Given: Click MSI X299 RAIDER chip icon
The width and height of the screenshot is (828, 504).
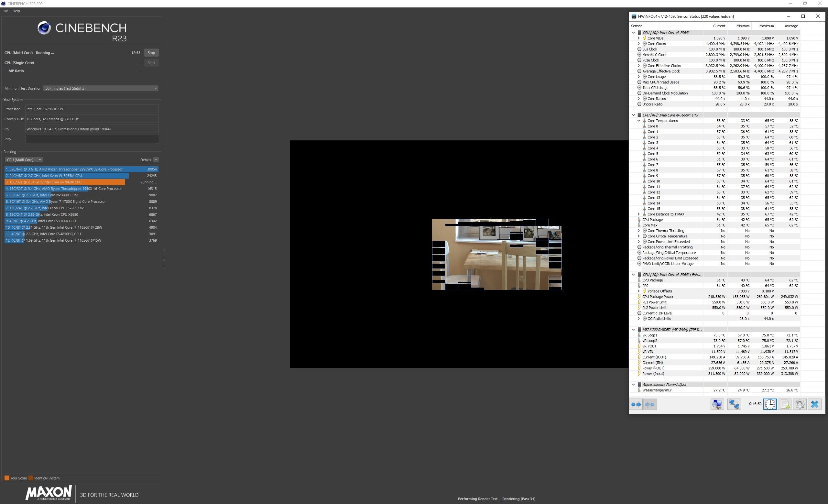Looking at the screenshot, I should tap(639, 330).
